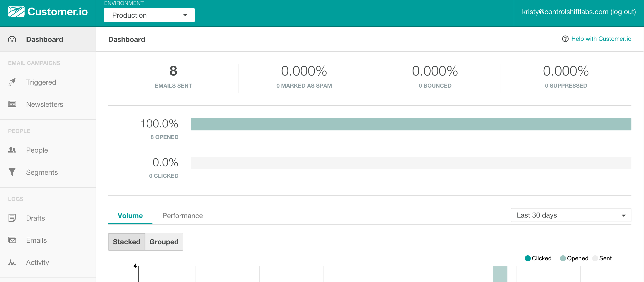
Task: Click the 0 MARKED AS SPAM statistic
Action: [304, 77]
